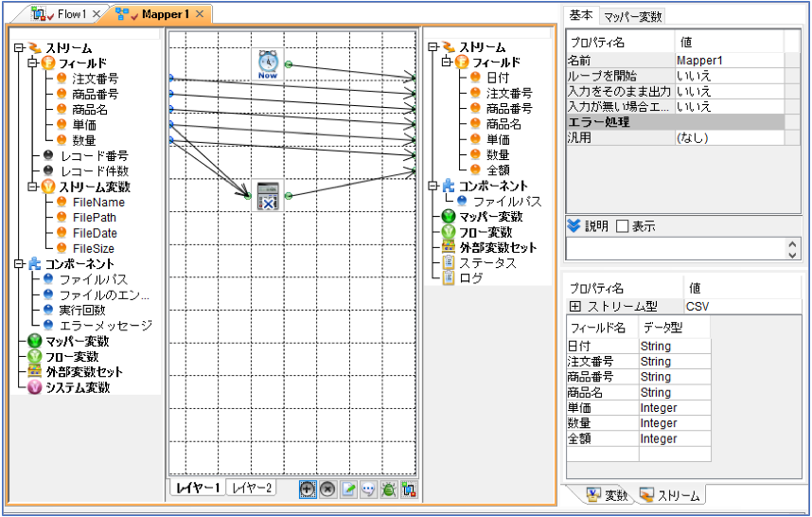The image size is (812, 517).
Task: Click the ログ clipboard icon
Action: coord(449,278)
